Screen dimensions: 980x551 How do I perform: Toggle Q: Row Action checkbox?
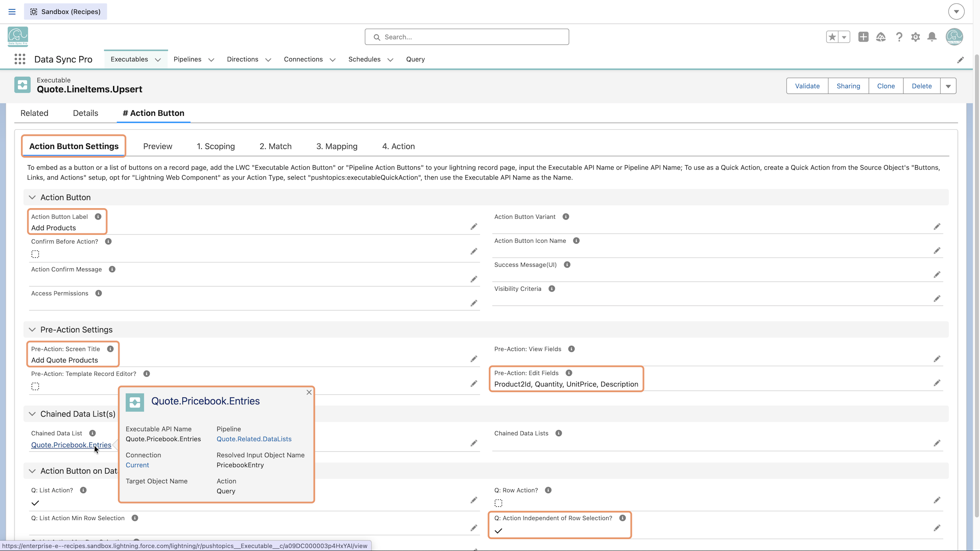(498, 503)
